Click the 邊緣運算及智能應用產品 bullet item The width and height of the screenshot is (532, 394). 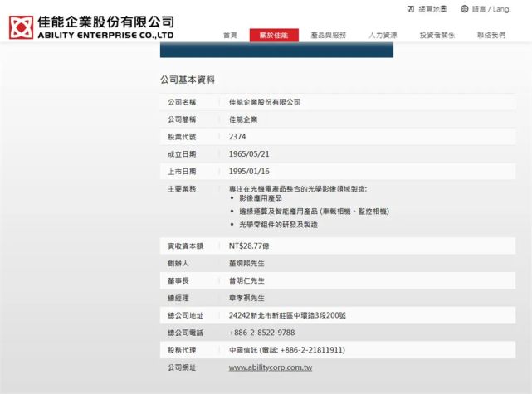[x=278, y=212]
